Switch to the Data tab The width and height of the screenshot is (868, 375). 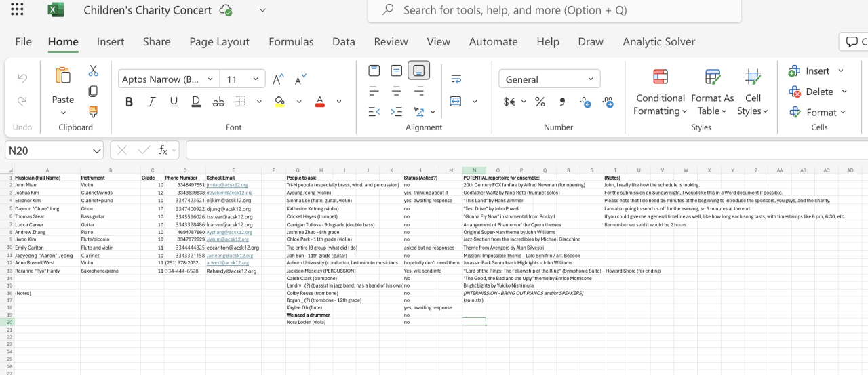(344, 41)
